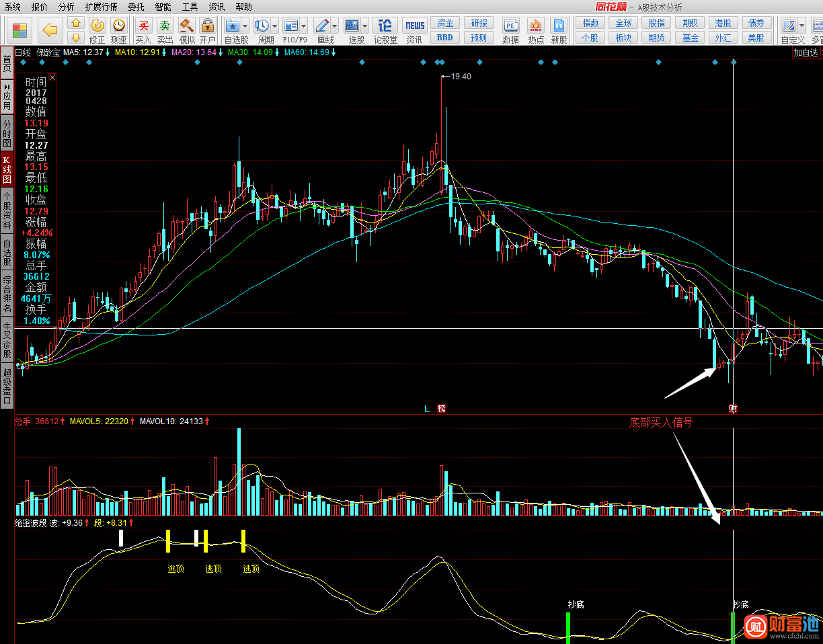The width and height of the screenshot is (823, 644).
Task: Open the 扩展行情 menu
Action: pos(101,7)
